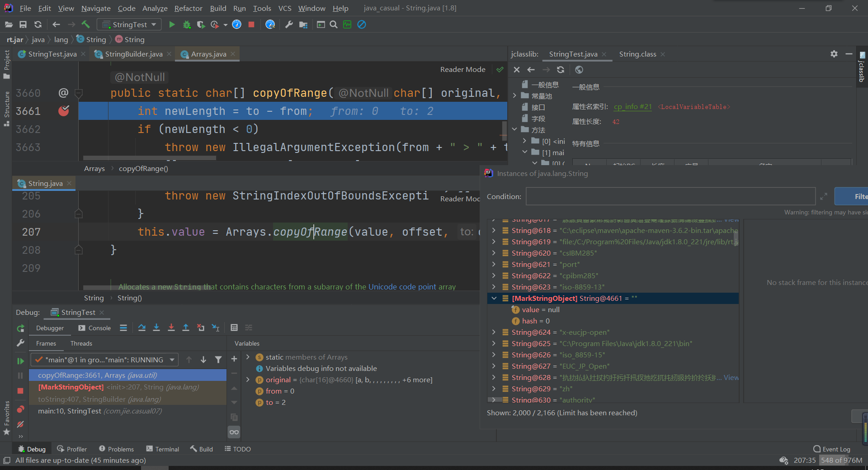
Task: Toggle the glasses watch view icon in Variables
Action: pyautogui.click(x=234, y=432)
